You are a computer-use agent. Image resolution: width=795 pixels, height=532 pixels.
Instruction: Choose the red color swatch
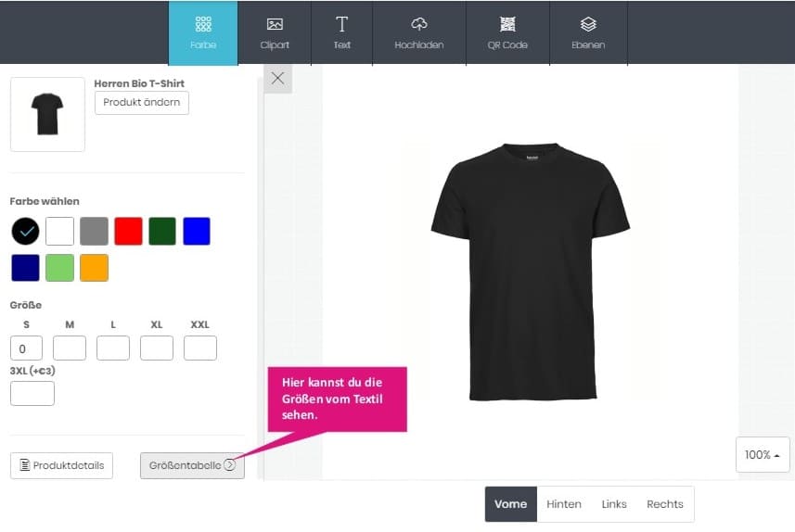click(x=128, y=231)
